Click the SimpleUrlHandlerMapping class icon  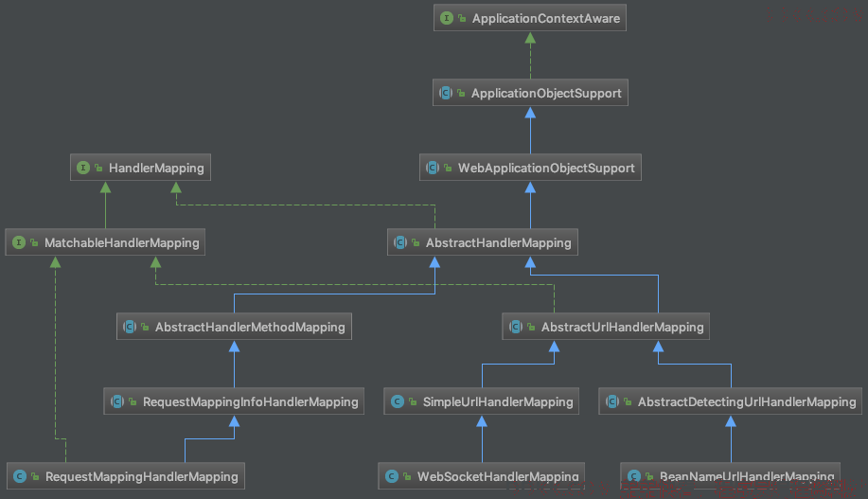tap(397, 401)
